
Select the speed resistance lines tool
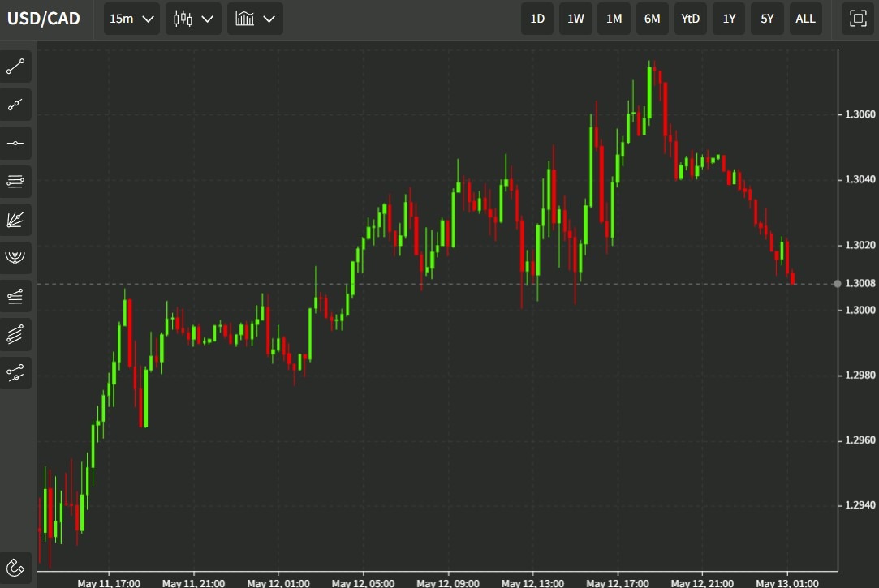(15, 296)
